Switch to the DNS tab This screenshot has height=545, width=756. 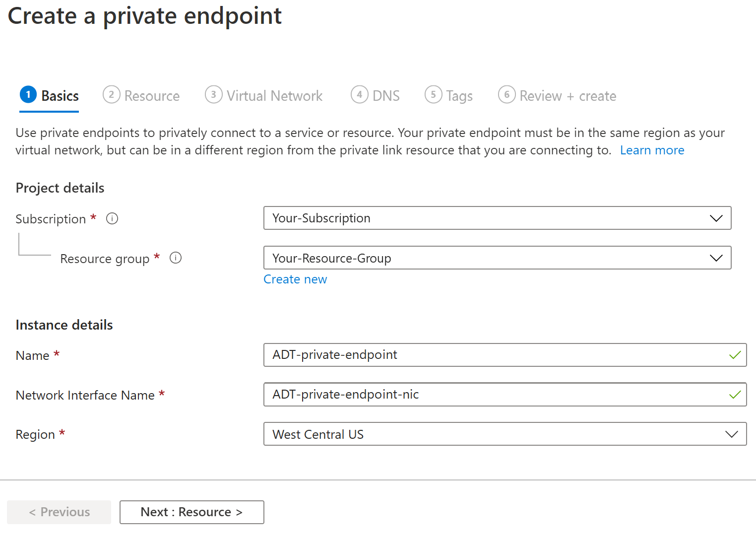(x=376, y=95)
